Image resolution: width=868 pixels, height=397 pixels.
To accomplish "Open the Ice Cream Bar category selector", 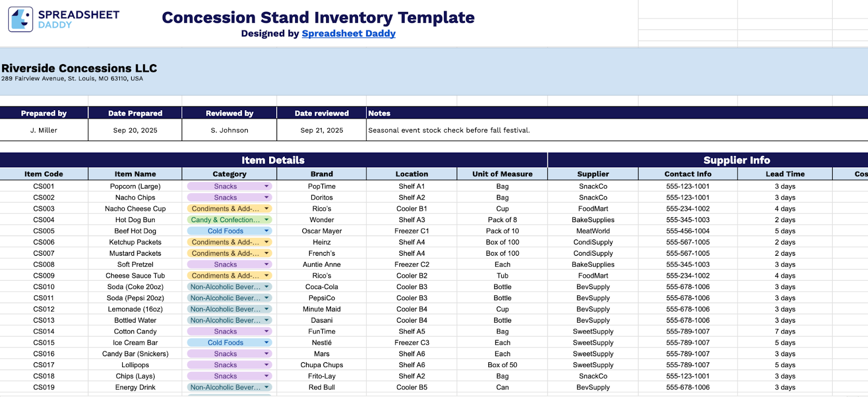I will click(x=266, y=342).
